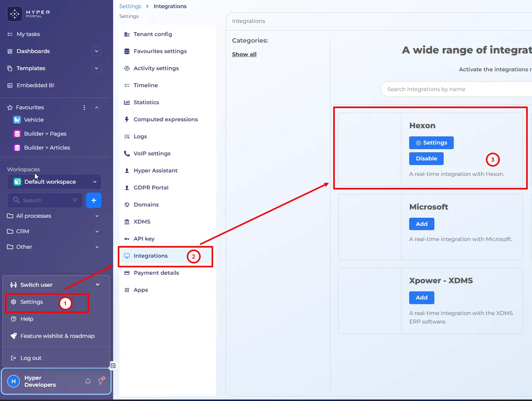Click the Domains globe icon

point(127,205)
